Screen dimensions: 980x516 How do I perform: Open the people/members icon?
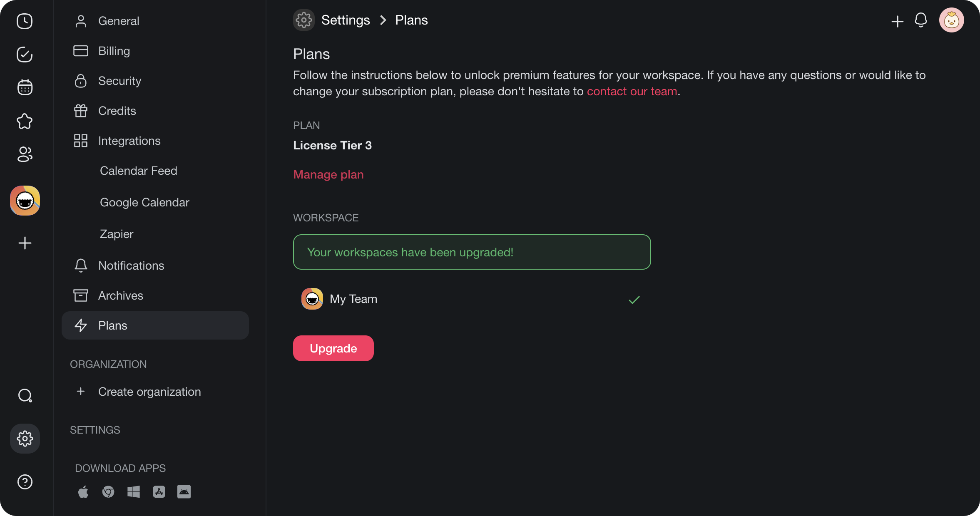pos(25,154)
